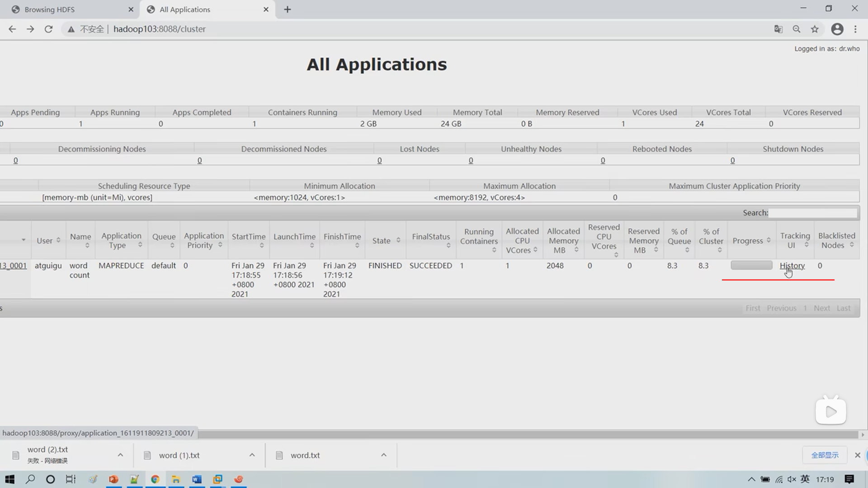Open the History tracking link
Image resolution: width=868 pixels, height=488 pixels.
[792, 266]
